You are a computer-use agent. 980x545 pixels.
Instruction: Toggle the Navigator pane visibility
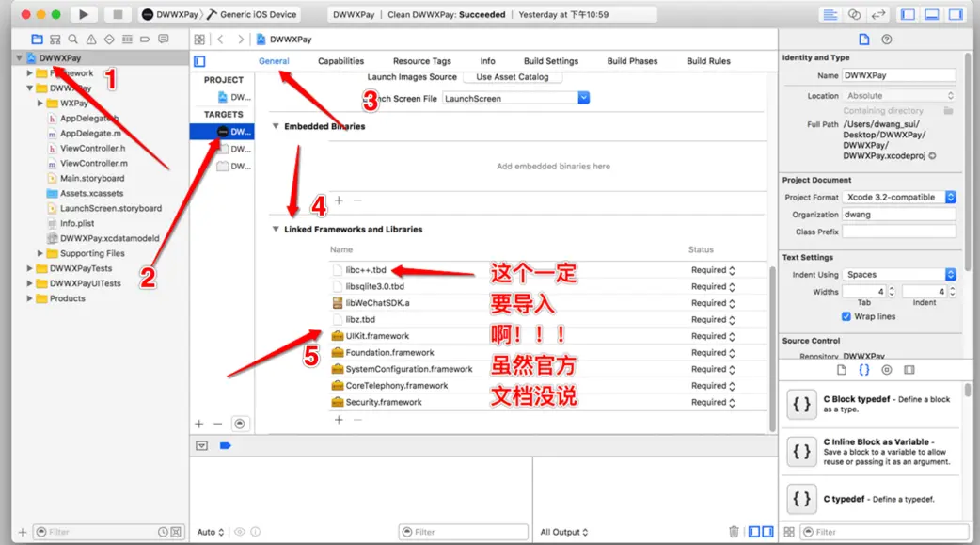click(x=908, y=14)
